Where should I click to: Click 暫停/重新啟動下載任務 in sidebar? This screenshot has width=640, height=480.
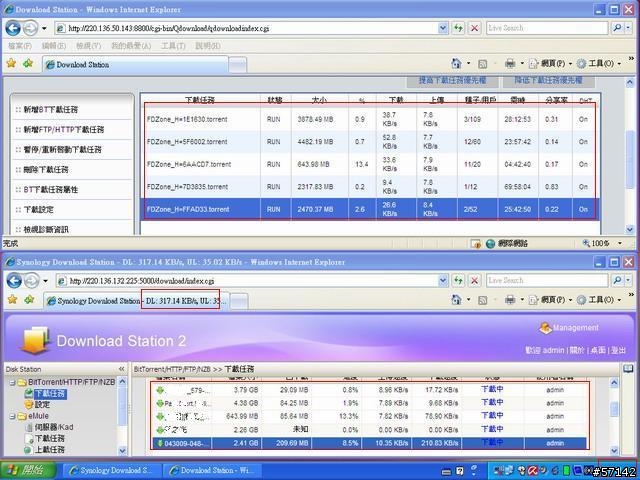click(62, 149)
